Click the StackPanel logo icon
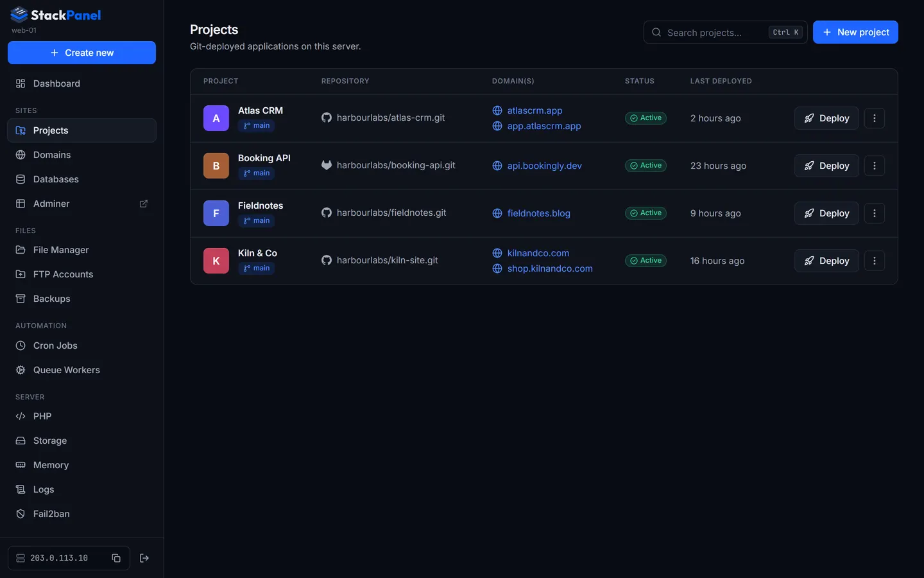The width and height of the screenshot is (924, 578). [19, 14]
